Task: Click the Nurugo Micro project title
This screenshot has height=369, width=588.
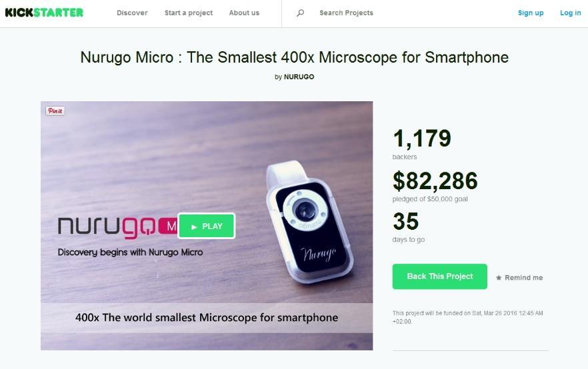Action: point(295,57)
